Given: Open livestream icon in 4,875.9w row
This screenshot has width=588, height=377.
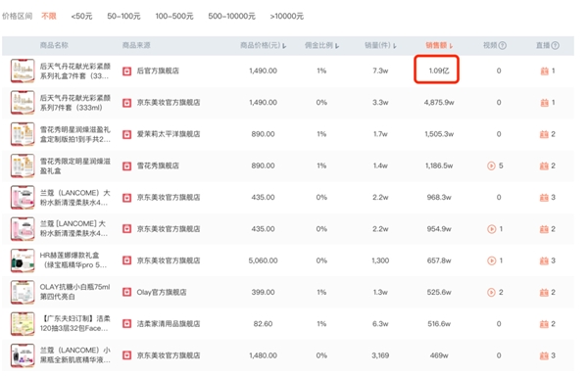Looking at the screenshot, I should tap(544, 103).
